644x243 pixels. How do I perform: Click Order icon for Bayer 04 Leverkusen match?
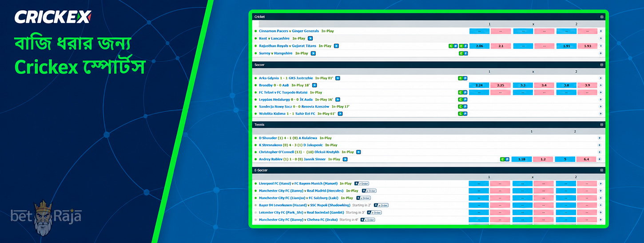tap(381, 205)
